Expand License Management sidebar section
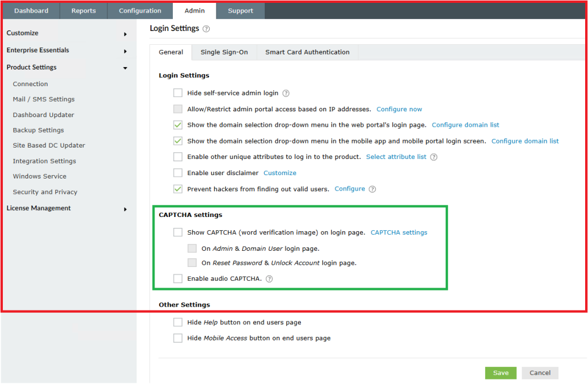 (x=125, y=209)
